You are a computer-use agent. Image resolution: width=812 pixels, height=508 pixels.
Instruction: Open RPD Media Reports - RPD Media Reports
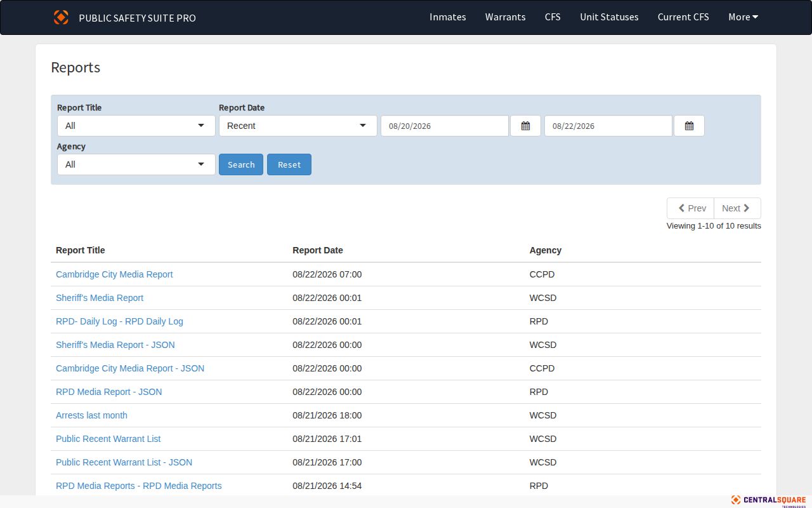139,486
